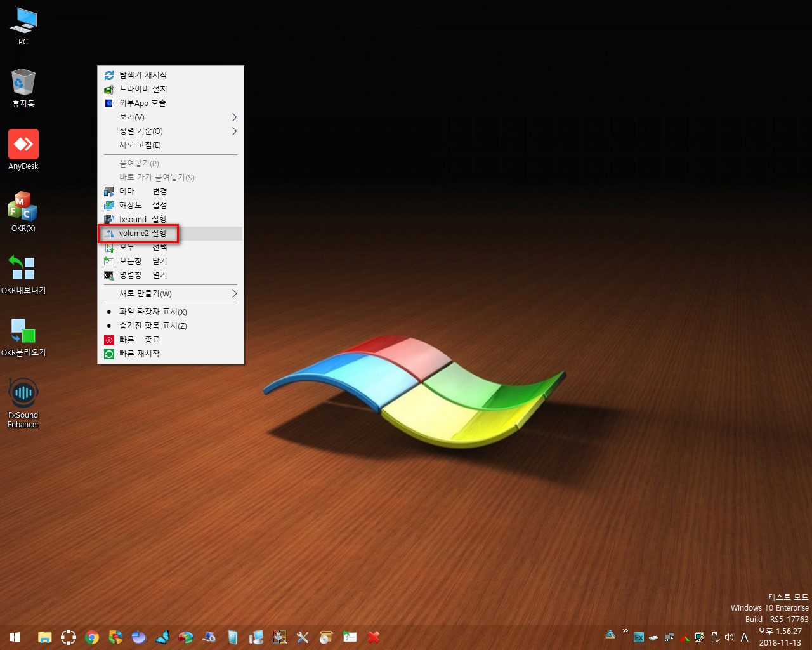Show hidden tray icons with the chevron

pos(625,631)
